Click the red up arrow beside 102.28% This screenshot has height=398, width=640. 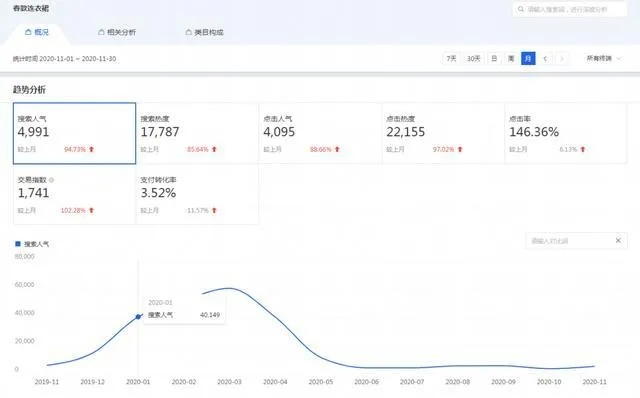tap(91, 211)
